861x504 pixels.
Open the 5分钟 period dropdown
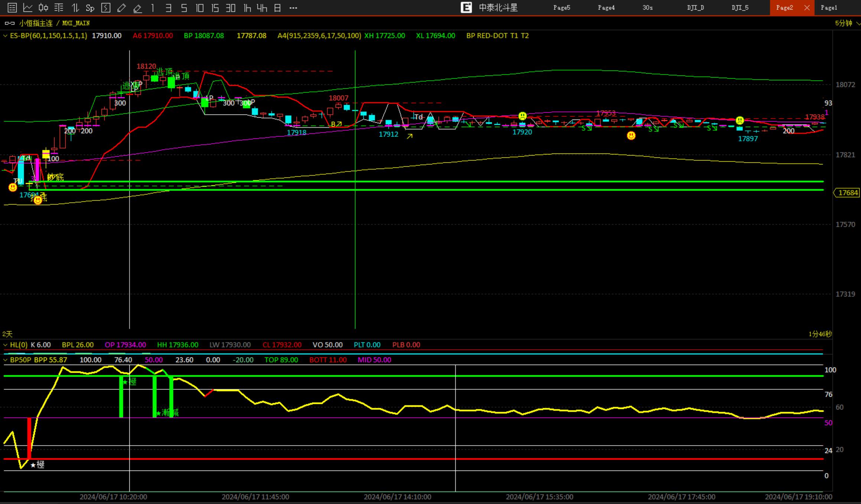point(848,23)
